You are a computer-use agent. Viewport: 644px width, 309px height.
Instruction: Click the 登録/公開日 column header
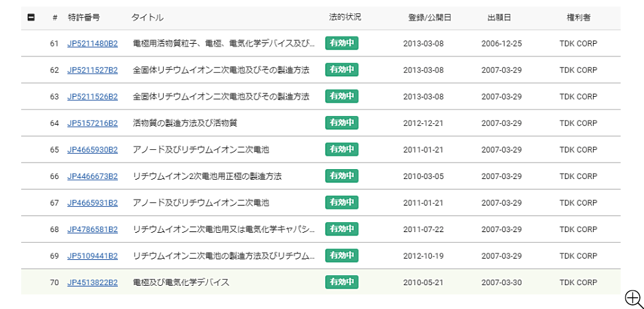429,18
